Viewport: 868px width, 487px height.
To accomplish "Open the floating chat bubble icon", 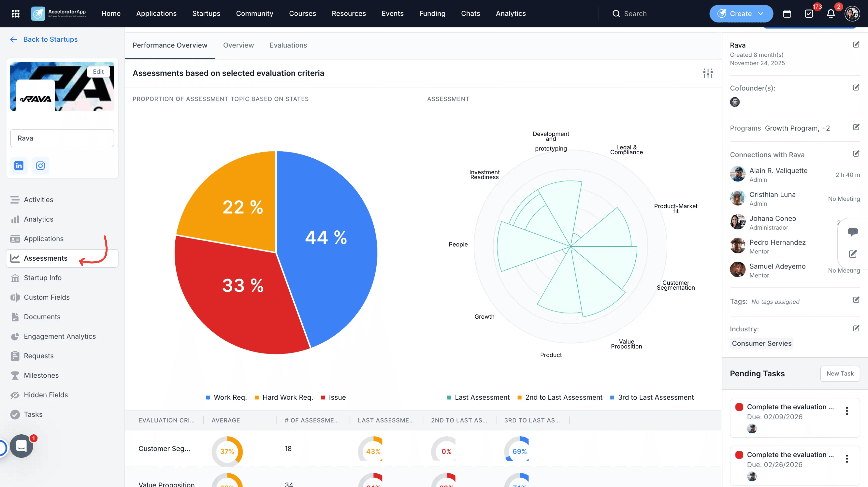I will (853, 232).
